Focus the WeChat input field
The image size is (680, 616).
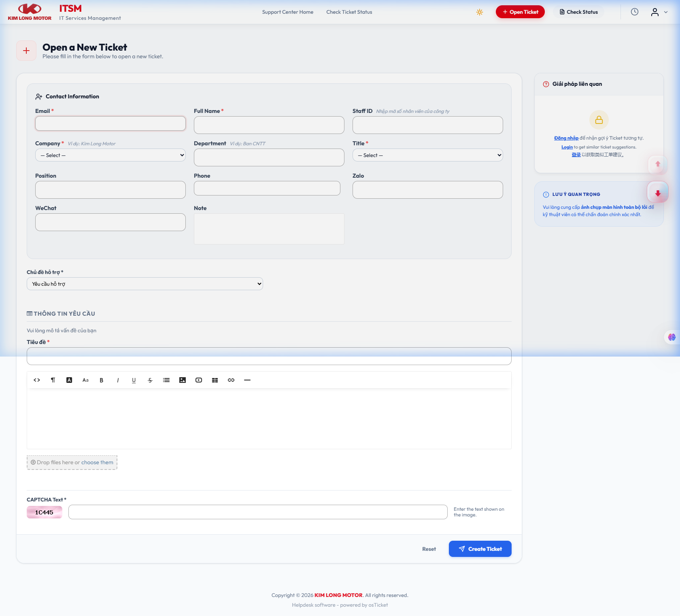110,222
